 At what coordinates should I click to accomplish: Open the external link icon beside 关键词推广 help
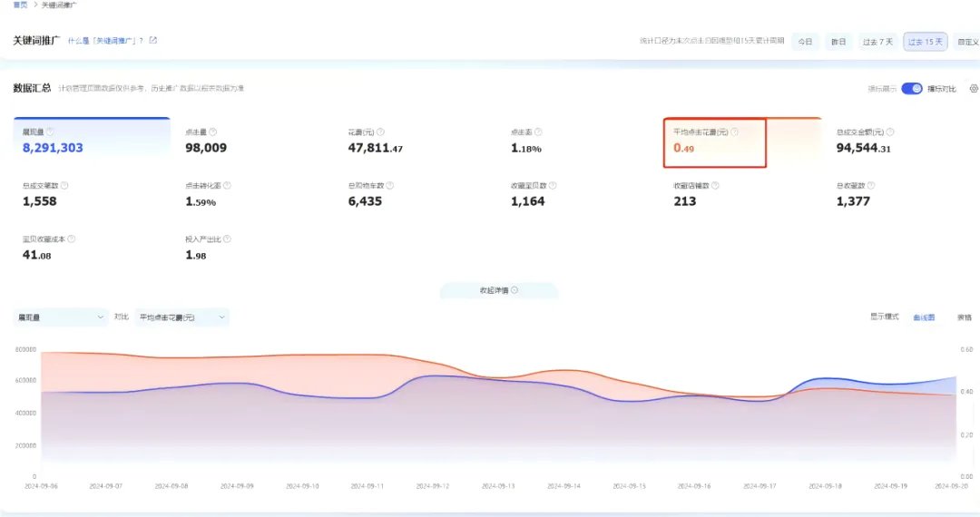[x=153, y=41]
